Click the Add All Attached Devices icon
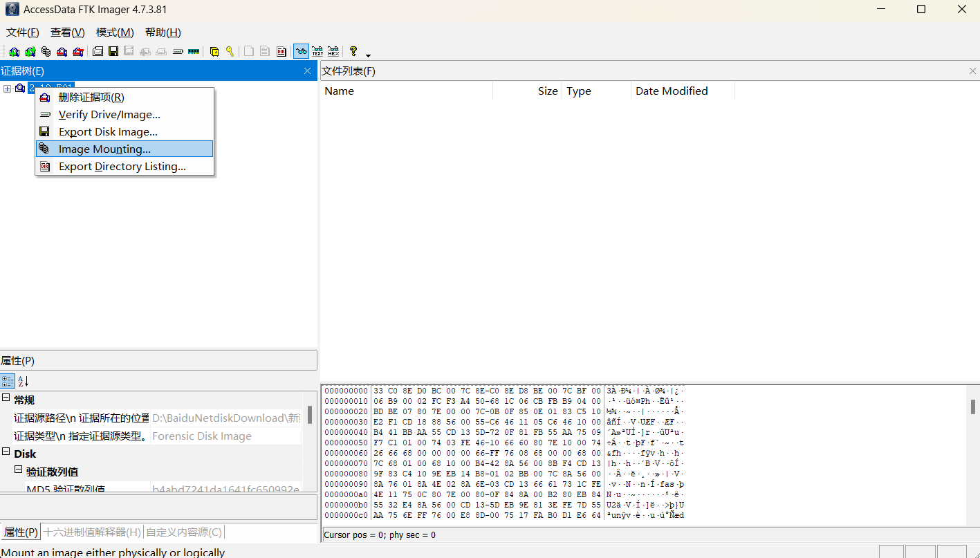Screen dimensions: 980x558 (x=30, y=51)
